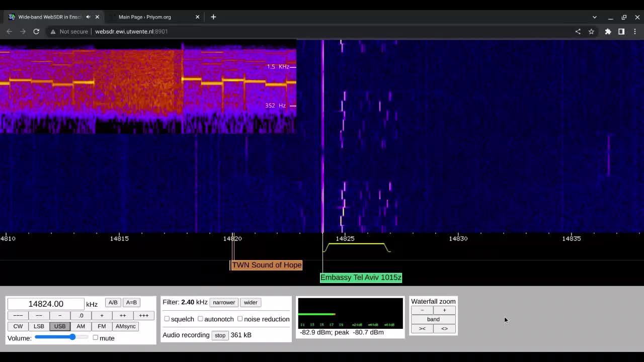Select LSB mode

point(39,326)
